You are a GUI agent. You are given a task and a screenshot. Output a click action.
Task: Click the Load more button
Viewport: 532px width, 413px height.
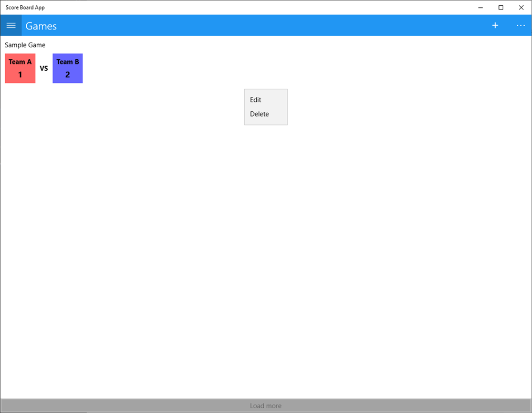pyautogui.click(x=266, y=406)
